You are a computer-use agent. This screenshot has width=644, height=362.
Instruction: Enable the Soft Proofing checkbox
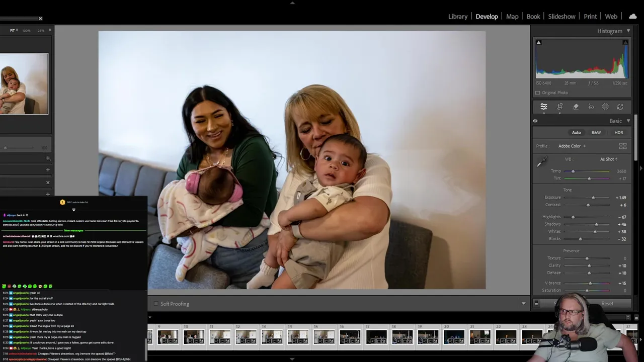(x=156, y=304)
